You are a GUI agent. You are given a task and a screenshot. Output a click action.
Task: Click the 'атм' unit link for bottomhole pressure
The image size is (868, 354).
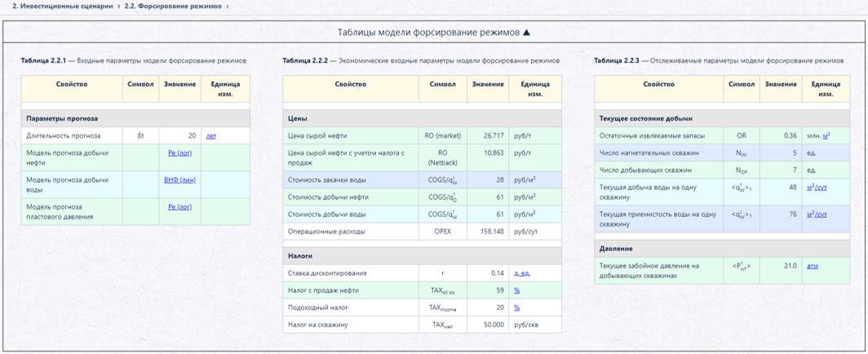pyautogui.click(x=813, y=266)
